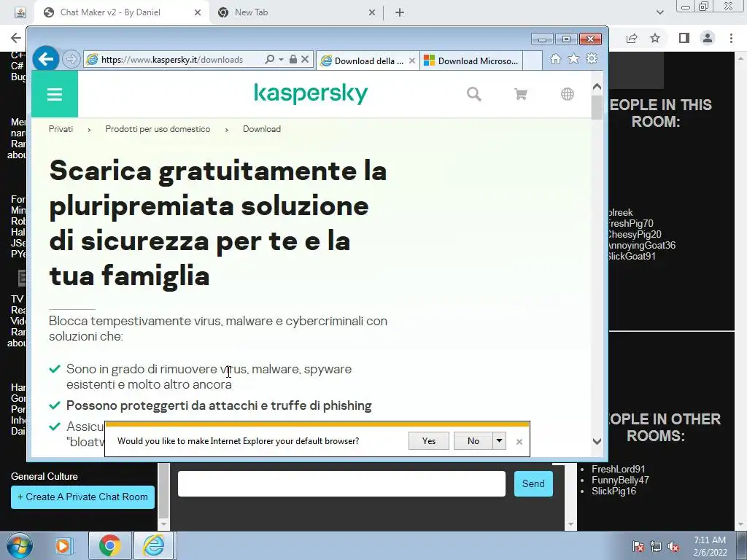Close the 'Download della...' IE tab
This screenshot has height=560, width=747.
pyautogui.click(x=412, y=61)
